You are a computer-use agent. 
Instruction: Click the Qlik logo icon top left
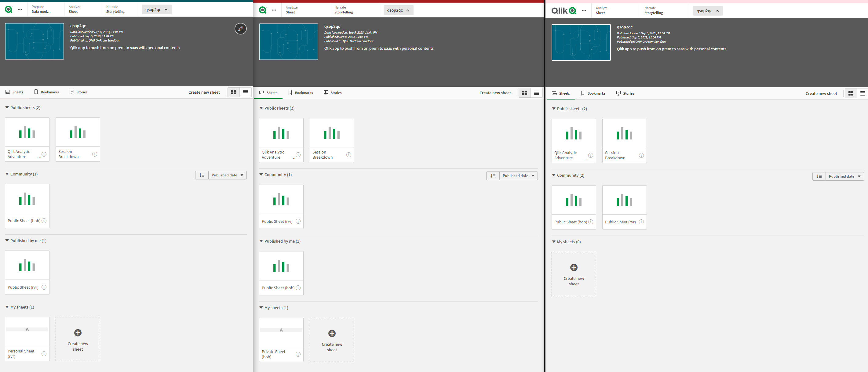[8, 9]
